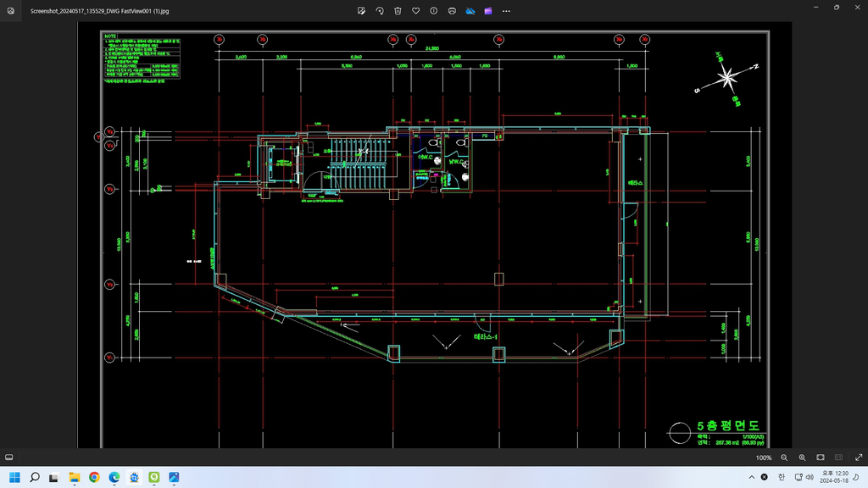Click the purple app icon in the top toolbar

tap(488, 11)
